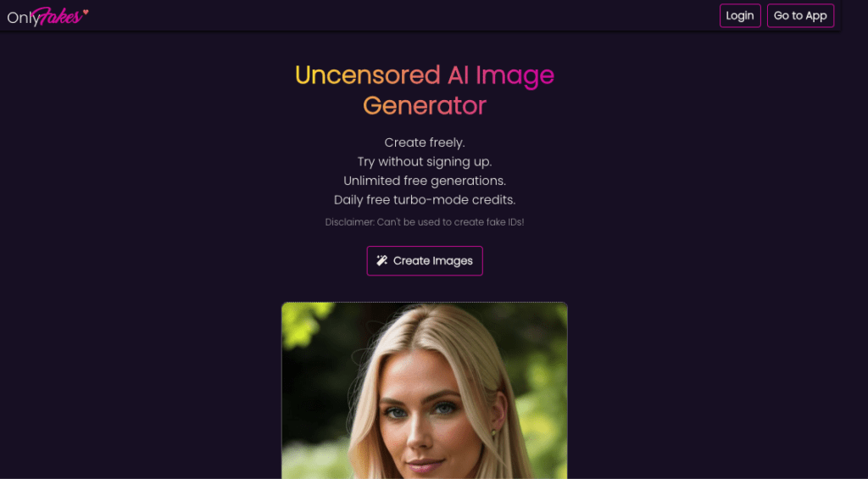Select the Go to App button
The width and height of the screenshot is (868, 479).
(x=800, y=15)
